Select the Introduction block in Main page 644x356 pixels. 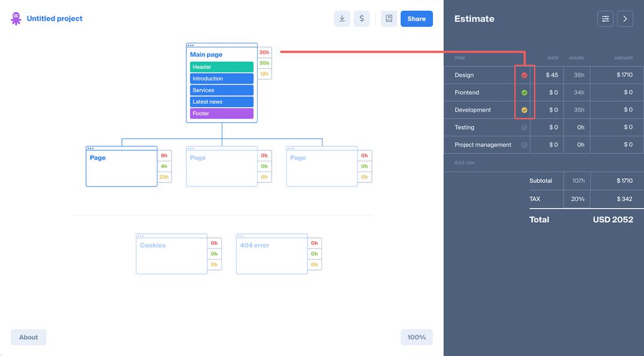click(222, 79)
